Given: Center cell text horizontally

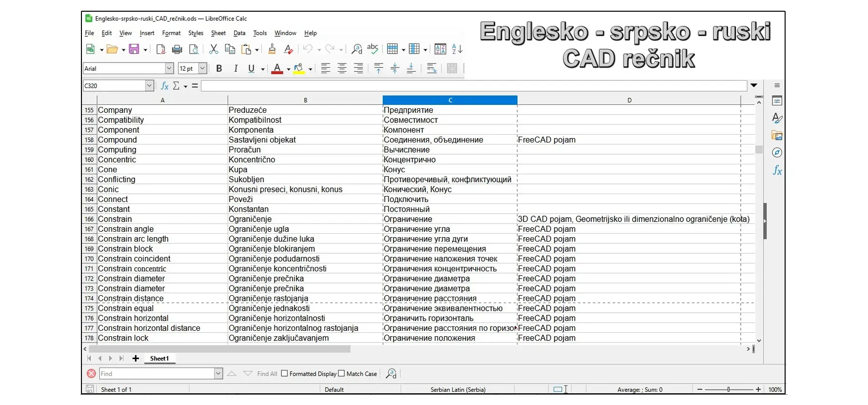Looking at the screenshot, I should point(342,69).
